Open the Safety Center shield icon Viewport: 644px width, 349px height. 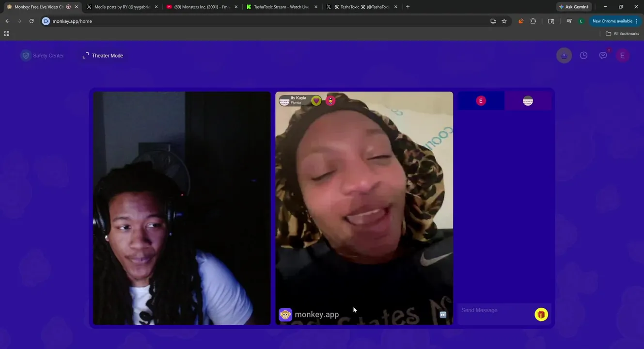point(26,56)
